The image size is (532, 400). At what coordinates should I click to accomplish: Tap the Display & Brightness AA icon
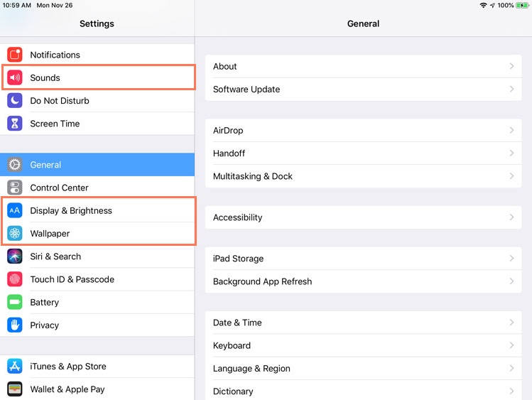(15, 211)
